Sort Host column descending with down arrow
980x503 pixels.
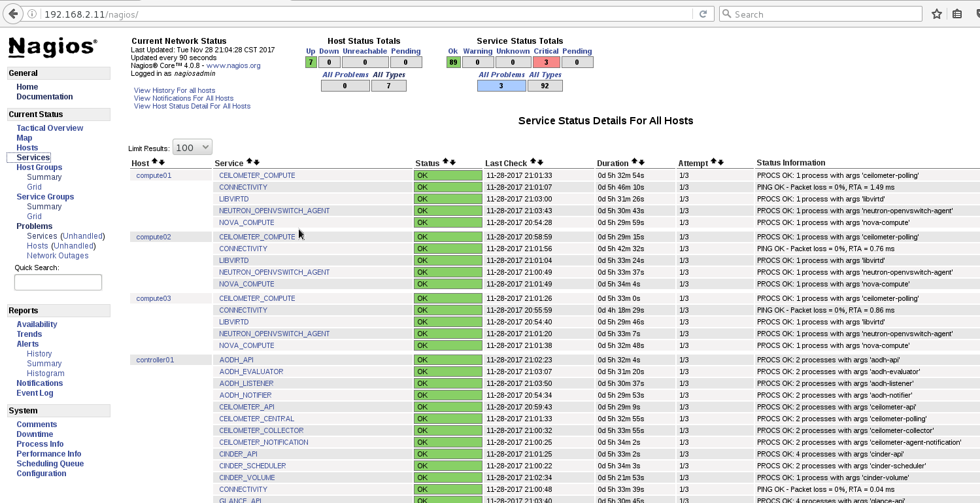coord(161,162)
